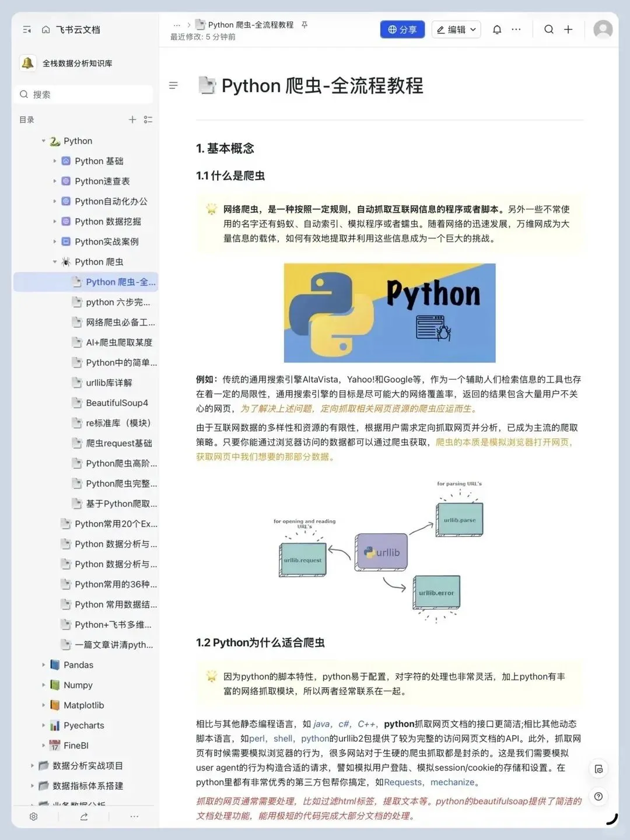Expand the Numpy node
This screenshot has height=840, width=630.
coord(44,685)
